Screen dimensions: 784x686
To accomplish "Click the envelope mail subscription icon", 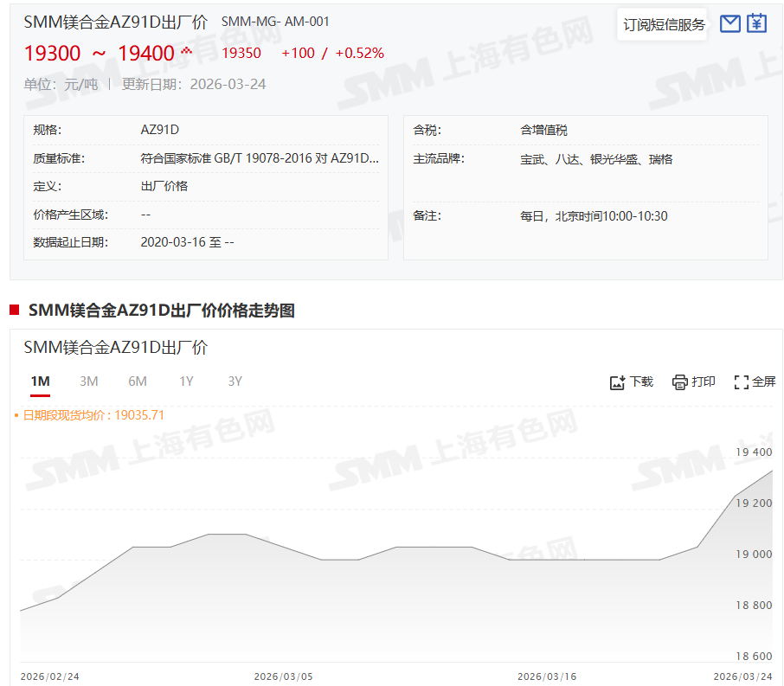I will (x=730, y=23).
